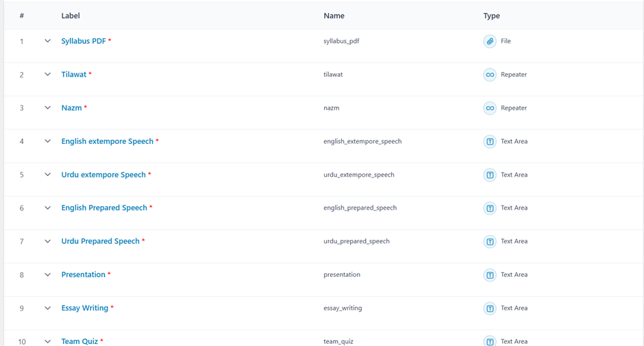Viewport: 644px width, 346px height.
Task: Click the english_prepared_speech field name
Action: tap(360, 208)
